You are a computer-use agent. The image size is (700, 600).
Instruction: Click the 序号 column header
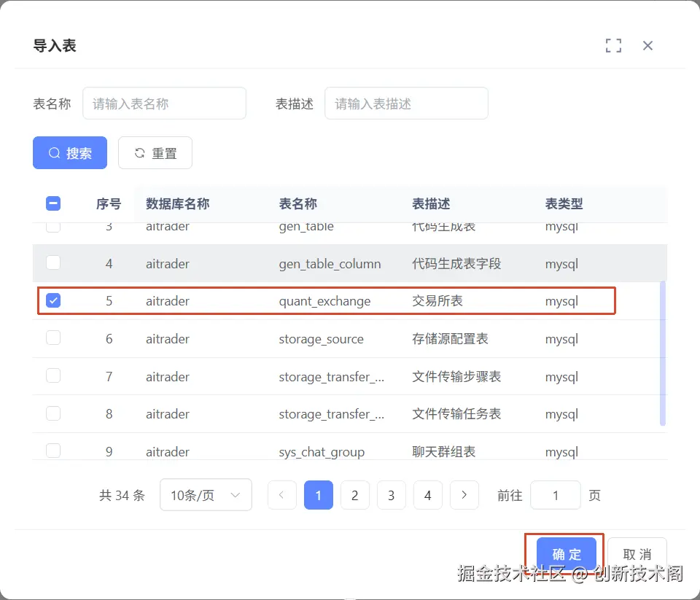[109, 204]
